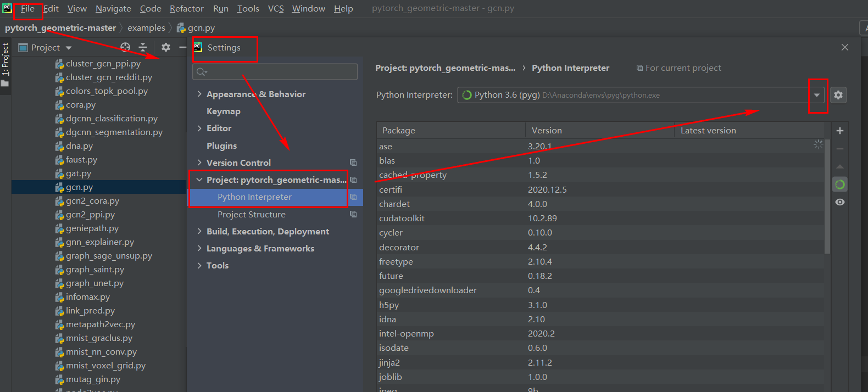Image resolution: width=868 pixels, height=392 pixels.
Task: Click the link_pred.py file icon
Action: click(59, 311)
